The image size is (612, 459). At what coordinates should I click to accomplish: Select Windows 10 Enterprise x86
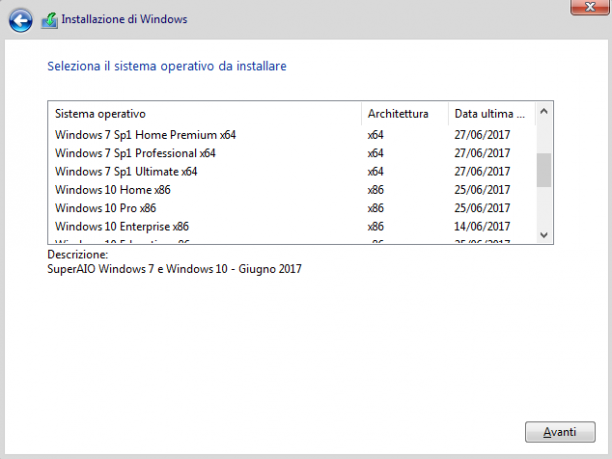[292, 226]
